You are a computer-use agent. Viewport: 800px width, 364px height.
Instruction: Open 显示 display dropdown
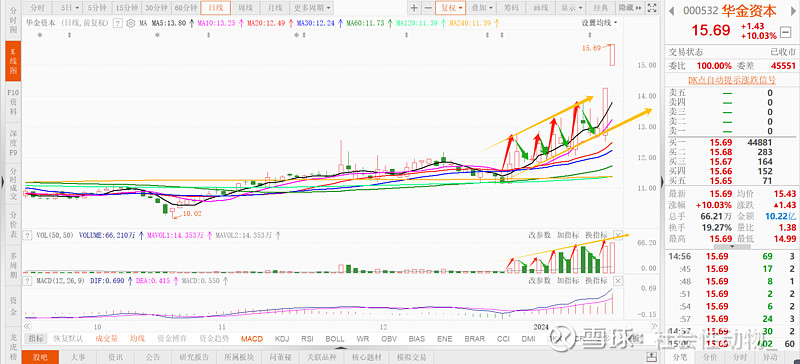pos(572,8)
